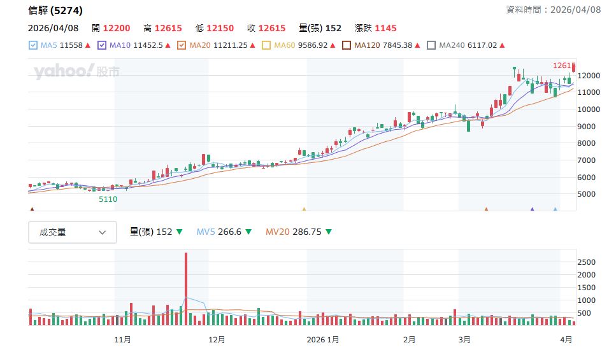
Task: Click the tallest red volume bar
Action: pos(186,289)
